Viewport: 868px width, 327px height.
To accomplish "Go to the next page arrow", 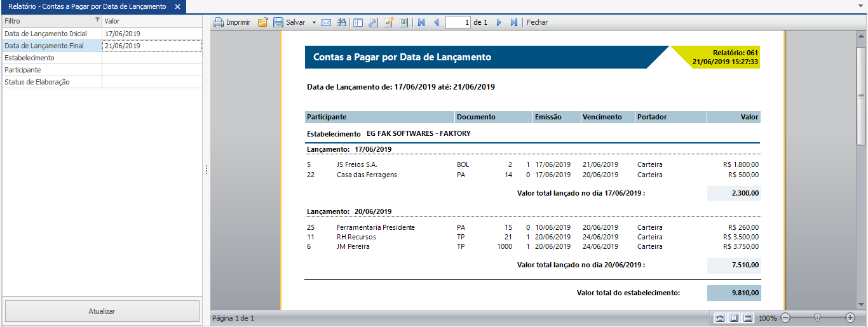I will (499, 22).
